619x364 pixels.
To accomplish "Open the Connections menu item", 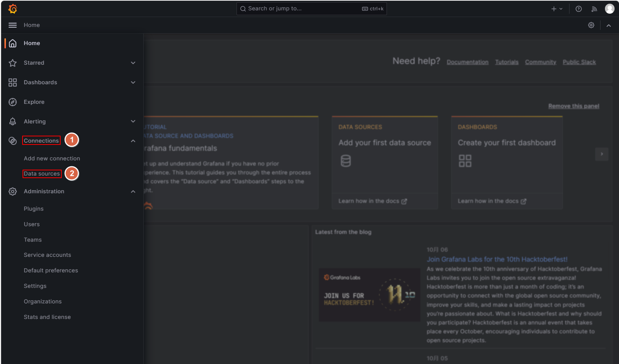I will 41,141.
